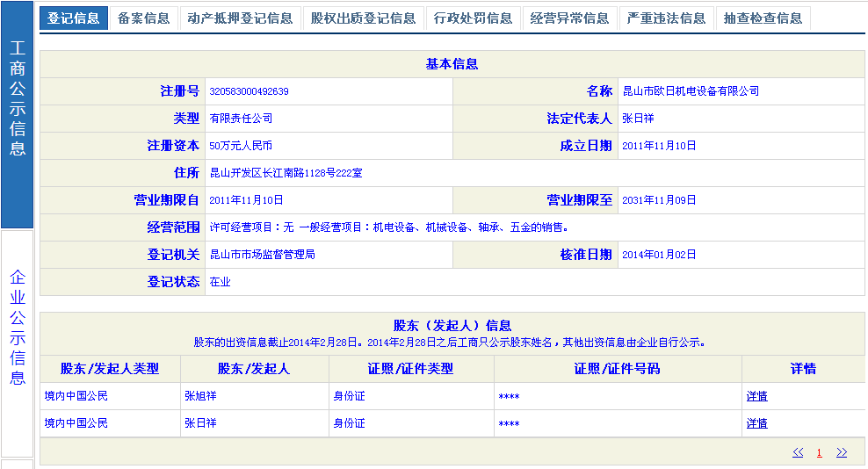Open 详情 link for shareholder 张旭祥
Image resolution: width=868 pixels, height=469 pixels.
pyautogui.click(x=756, y=396)
